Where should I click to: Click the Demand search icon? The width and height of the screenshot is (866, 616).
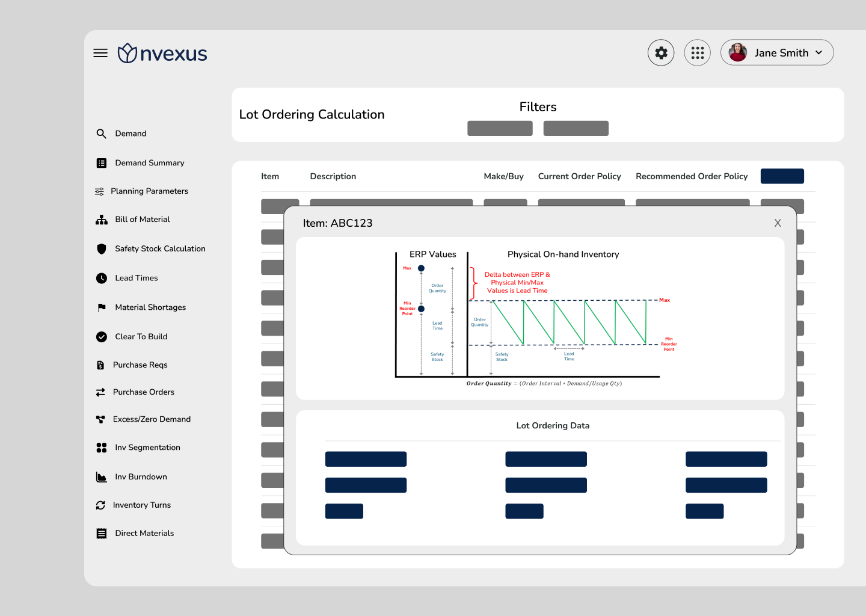[x=102, y=134]
